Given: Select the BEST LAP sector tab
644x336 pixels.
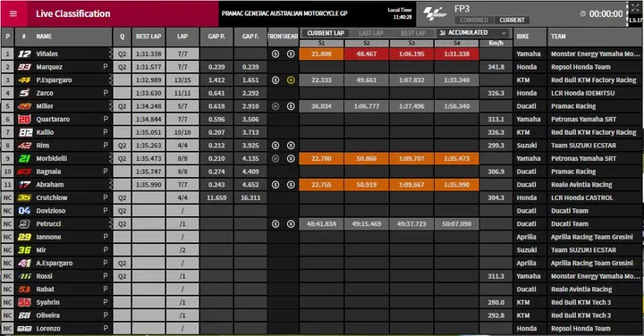Looking at the screenshot, I should point(413,33).
